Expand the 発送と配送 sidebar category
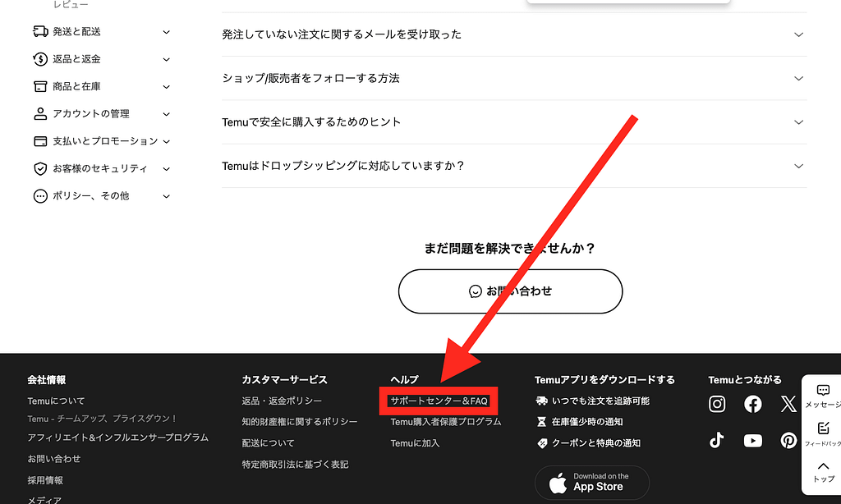Screen dimensions: 841x504 tap(101, 32)
